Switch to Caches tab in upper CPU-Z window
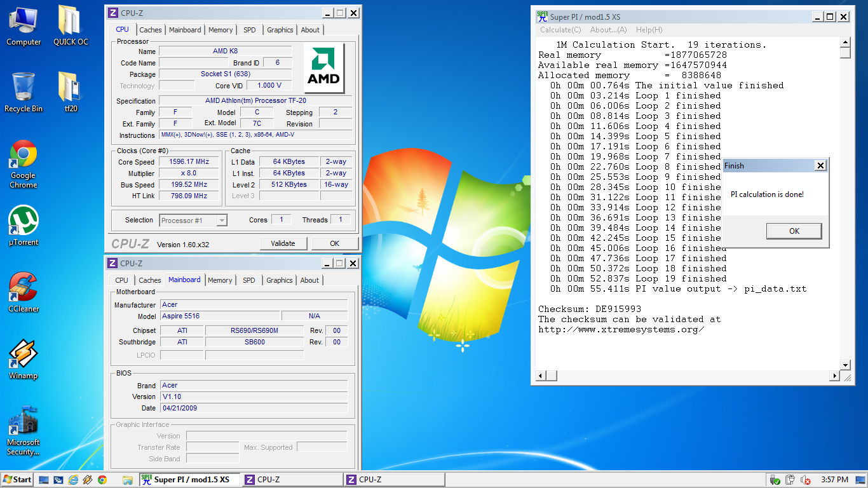 [x=151, y=30]
